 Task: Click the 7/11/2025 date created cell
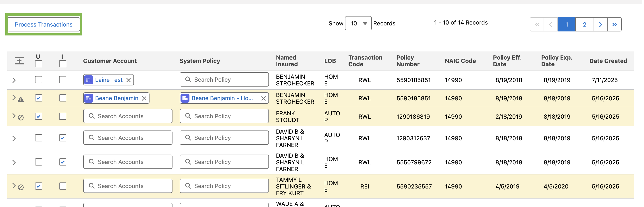(x=605, y=80)
